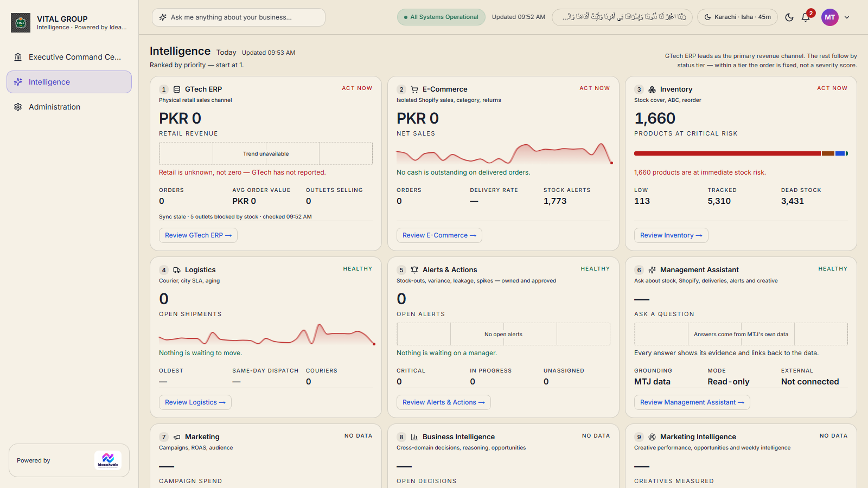Click the Arabic verse ticker pill
This screenshot has width=868, height=488.
coord(622,17)
